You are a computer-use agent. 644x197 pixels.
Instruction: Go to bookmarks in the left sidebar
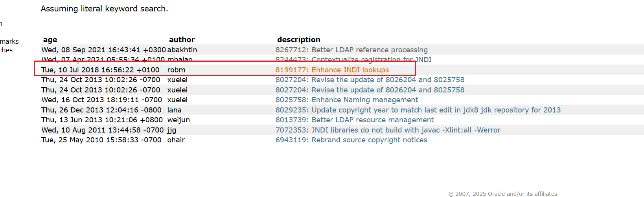[x=9, y=41]
